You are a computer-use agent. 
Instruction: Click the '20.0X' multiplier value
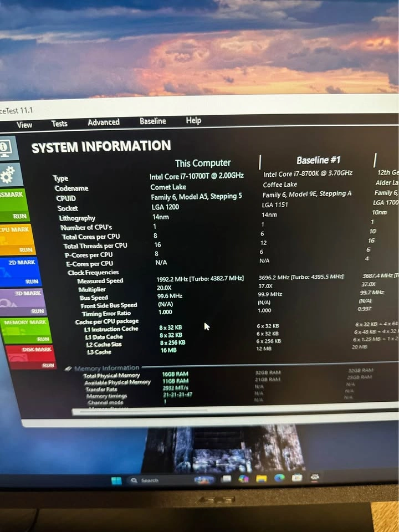coord(164,288)
